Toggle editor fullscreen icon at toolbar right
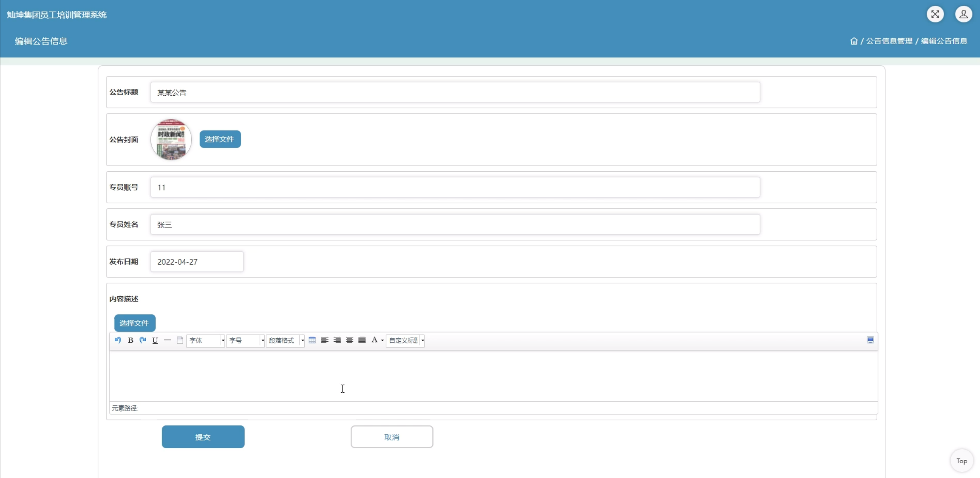Viewport: 980px width, 478px height. (x=870, y=340)
